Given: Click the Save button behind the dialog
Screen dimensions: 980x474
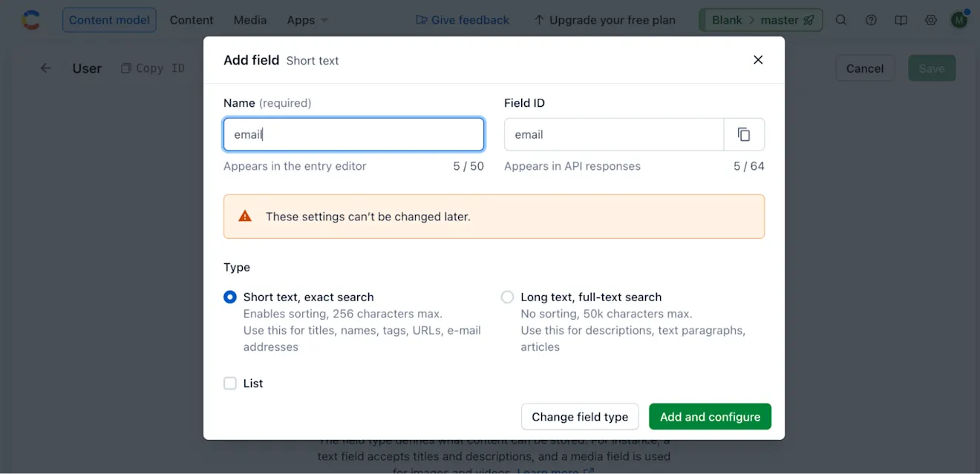Looking at the screenshot, I should [932, 68].
